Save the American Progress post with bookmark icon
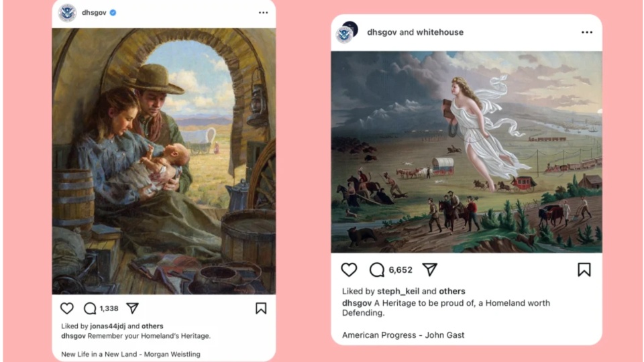Screen dimensions: 644x362 (x=584, y=269)
